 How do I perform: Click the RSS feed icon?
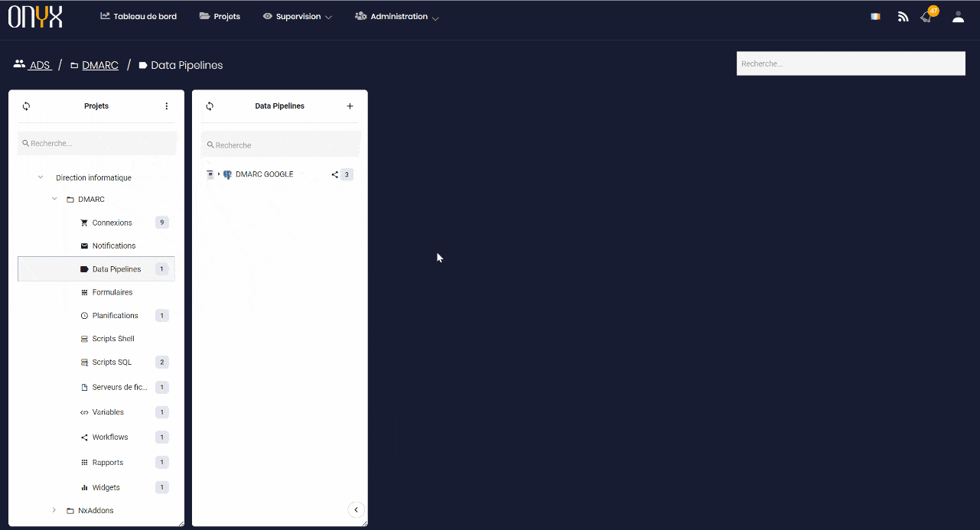[x=903, y=17]
